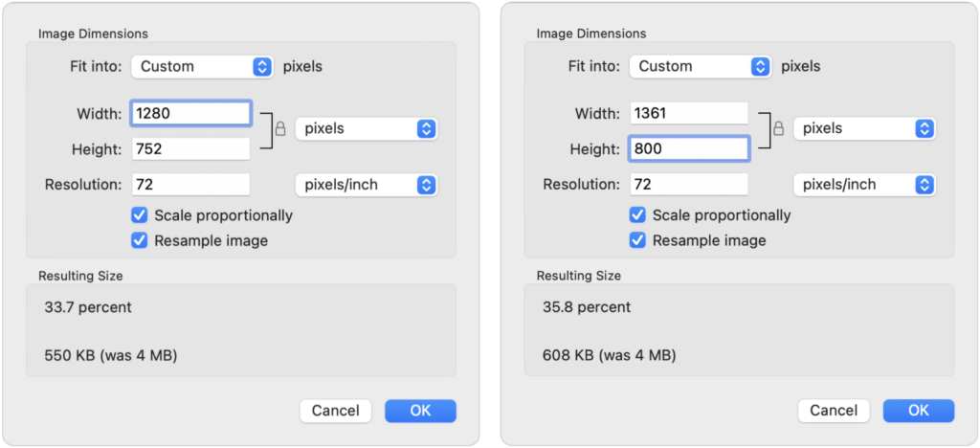The width and height of the screenshot is (980, 448).
Task: Uncheck Scale proportionally in the left dialog
Action: coord(140,215)
